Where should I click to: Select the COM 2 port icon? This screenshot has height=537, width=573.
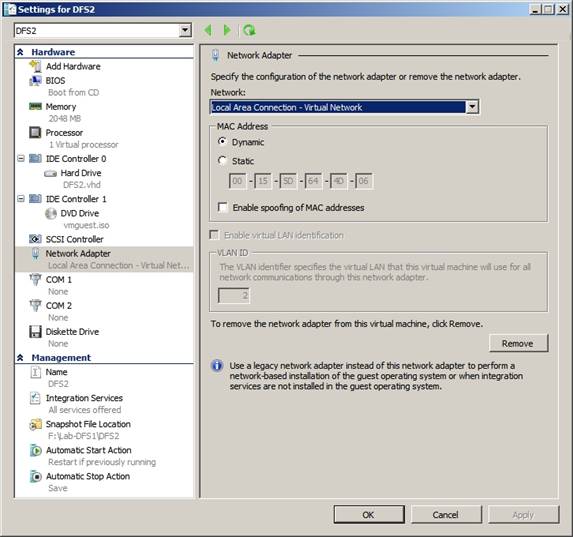point(35,306)
